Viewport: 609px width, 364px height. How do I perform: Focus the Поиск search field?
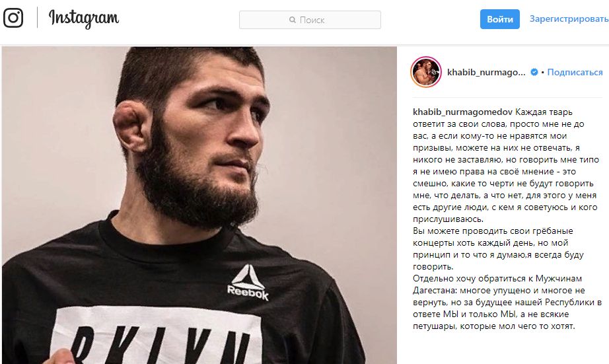pyautogui.click(x=310, y=20)
